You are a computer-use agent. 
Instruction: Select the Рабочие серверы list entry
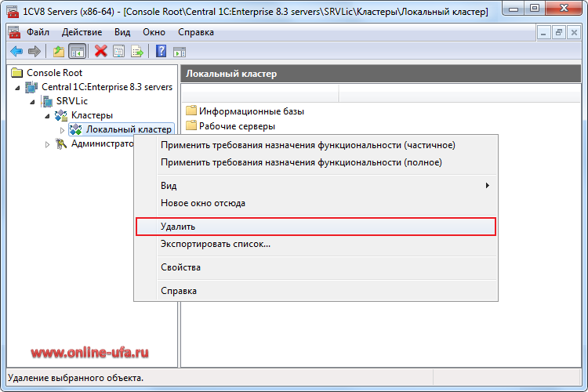coord(237,126)
